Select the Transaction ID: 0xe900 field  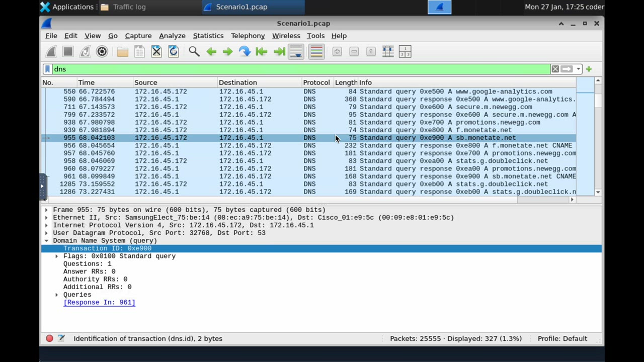point(321,248)
